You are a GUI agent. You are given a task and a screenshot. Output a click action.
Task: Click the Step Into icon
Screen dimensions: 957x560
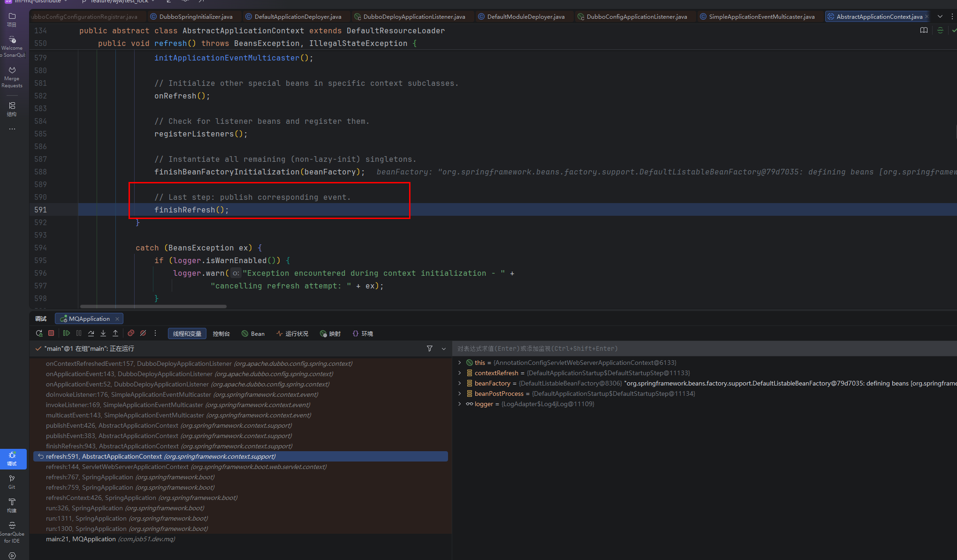(x=103, y=333)
